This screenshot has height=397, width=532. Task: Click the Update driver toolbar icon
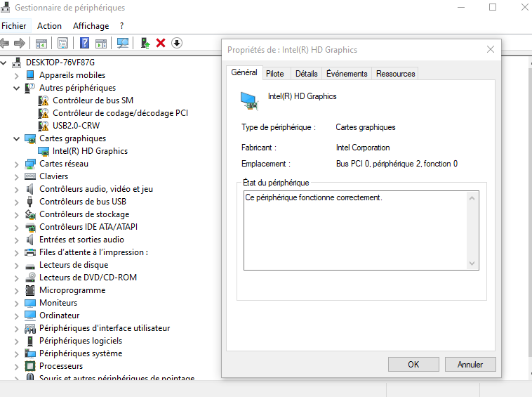click(145, 43)
